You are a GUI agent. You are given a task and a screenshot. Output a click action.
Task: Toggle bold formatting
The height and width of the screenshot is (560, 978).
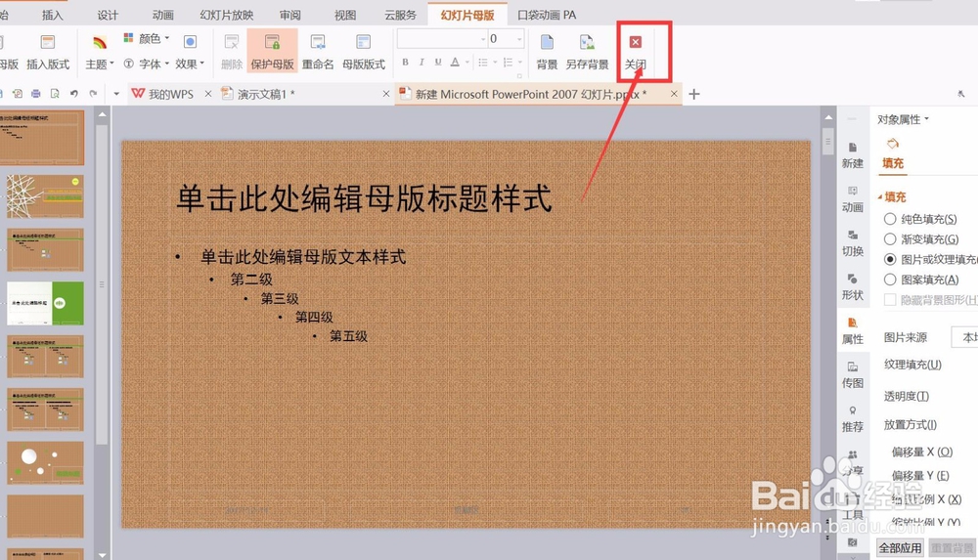pyautogui.click(x=406, y=62)
